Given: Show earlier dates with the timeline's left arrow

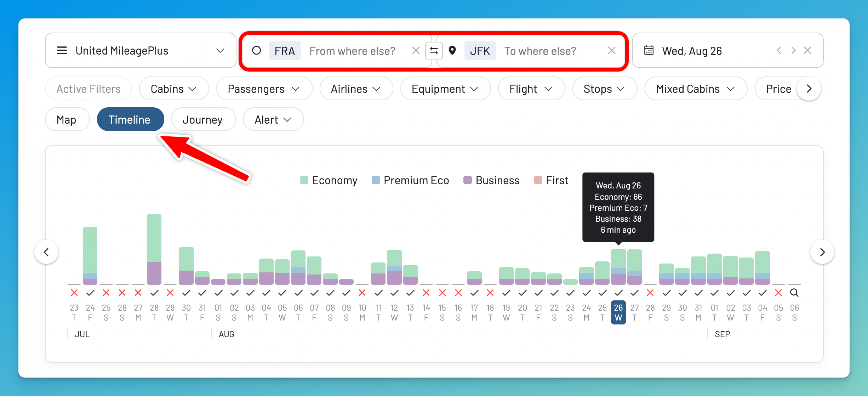Looking at the screenshot, I should point(46,252).
